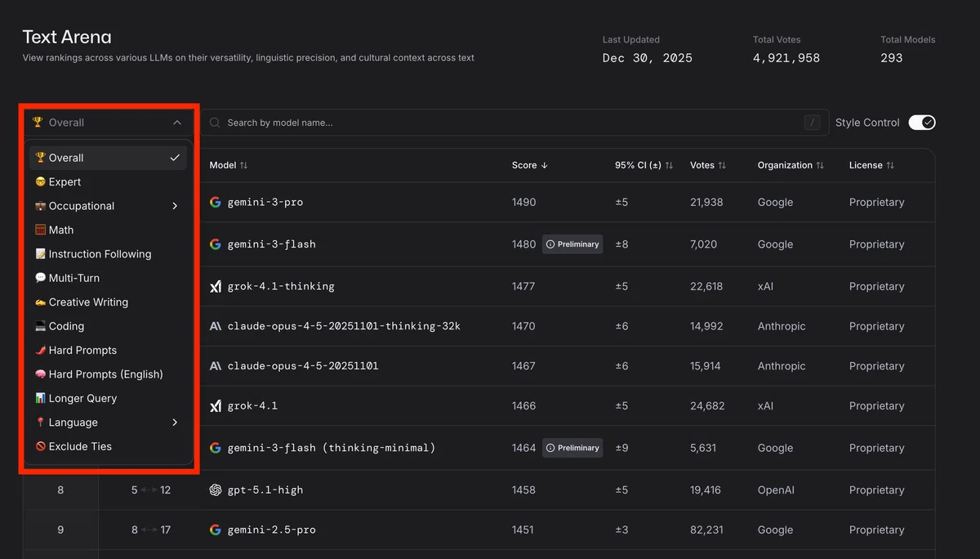
Task: Click the slash shortcut key badge
Action: point(812,123)
